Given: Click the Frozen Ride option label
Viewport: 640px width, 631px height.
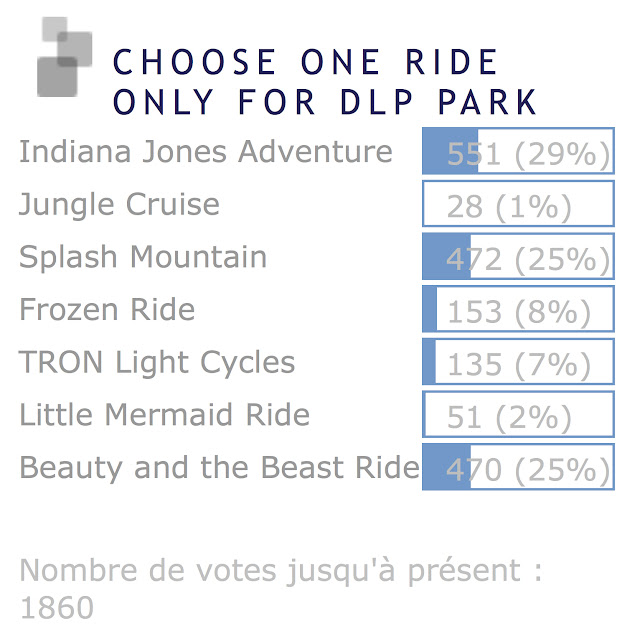Looking at the screenshot, I should tap(107, 309).
